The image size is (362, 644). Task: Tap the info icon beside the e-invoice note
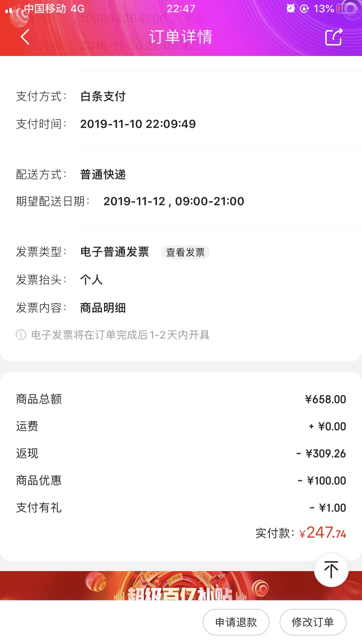pos(21,335)
